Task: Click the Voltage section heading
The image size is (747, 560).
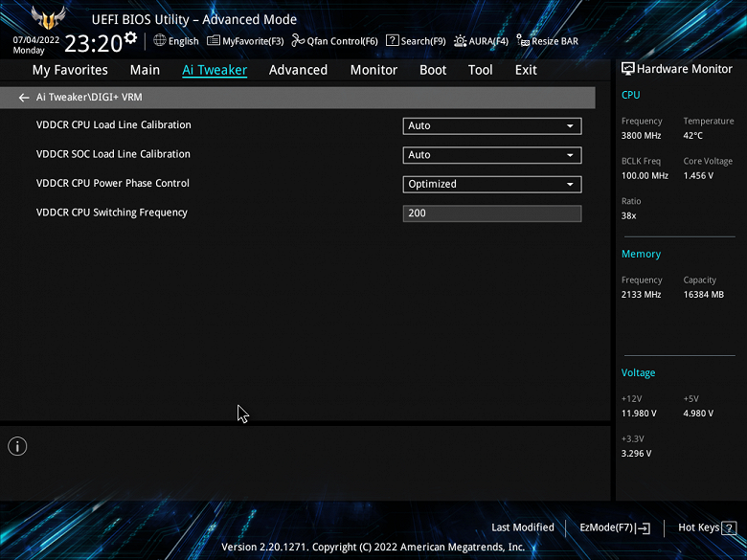Action: click(x=639, y=373)
